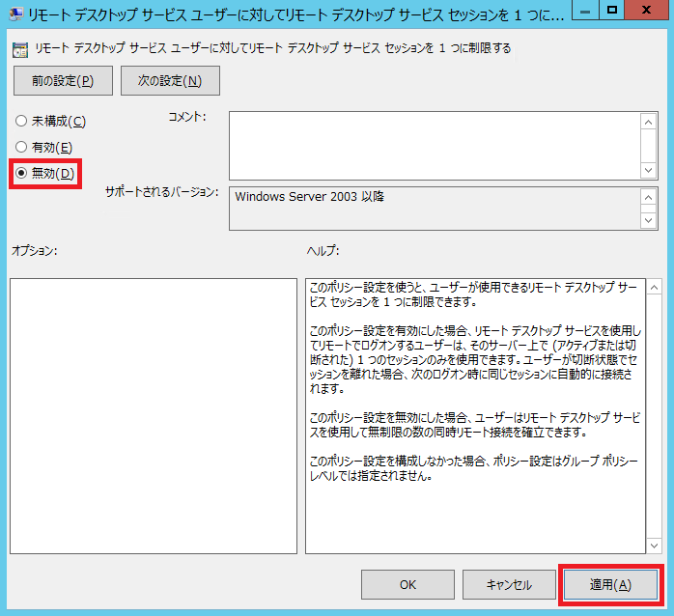Click the help pane scroll up arrow
674x616 pixels.
click(654, 287)
